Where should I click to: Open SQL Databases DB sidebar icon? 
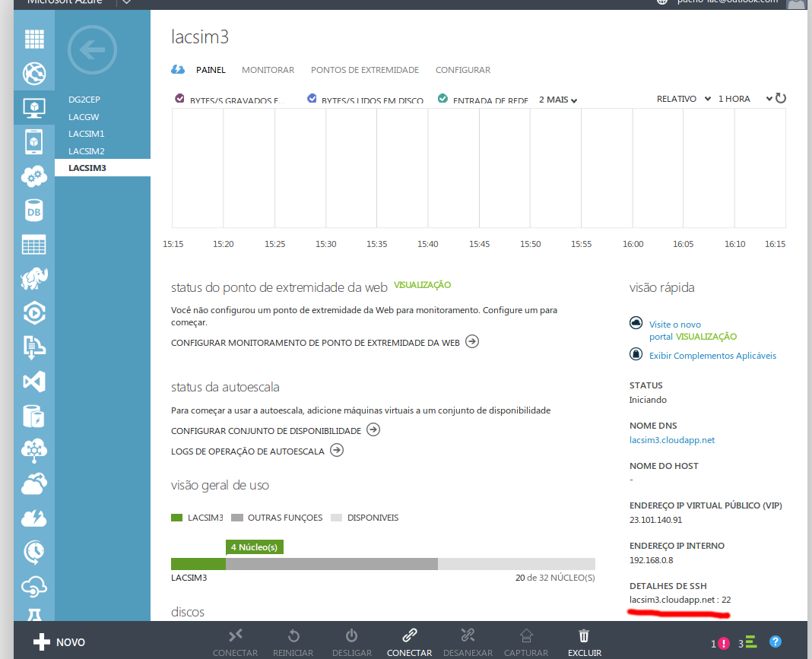34,211
